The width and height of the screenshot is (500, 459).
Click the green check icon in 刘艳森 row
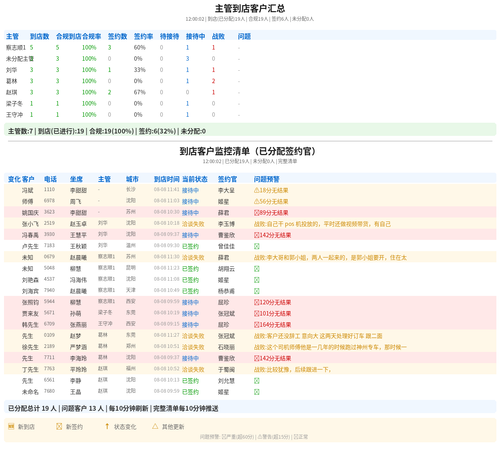pyautogui.click(x=257, y=280)
